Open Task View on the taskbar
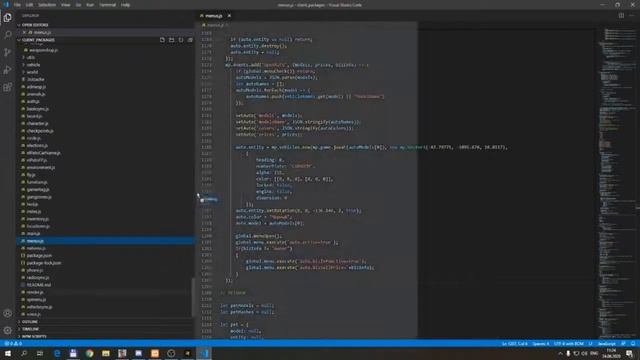This screenshot has height=360, width=640. (40, 353)
